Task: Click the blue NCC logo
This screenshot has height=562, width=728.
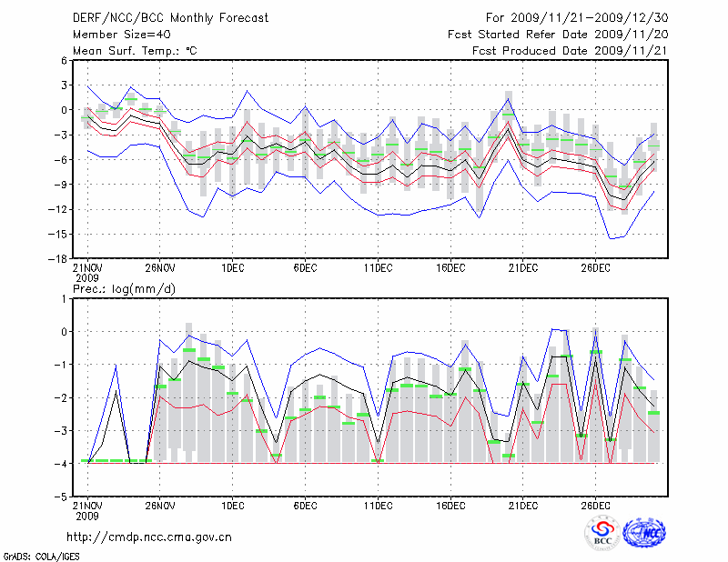Action: pos(645,532)
